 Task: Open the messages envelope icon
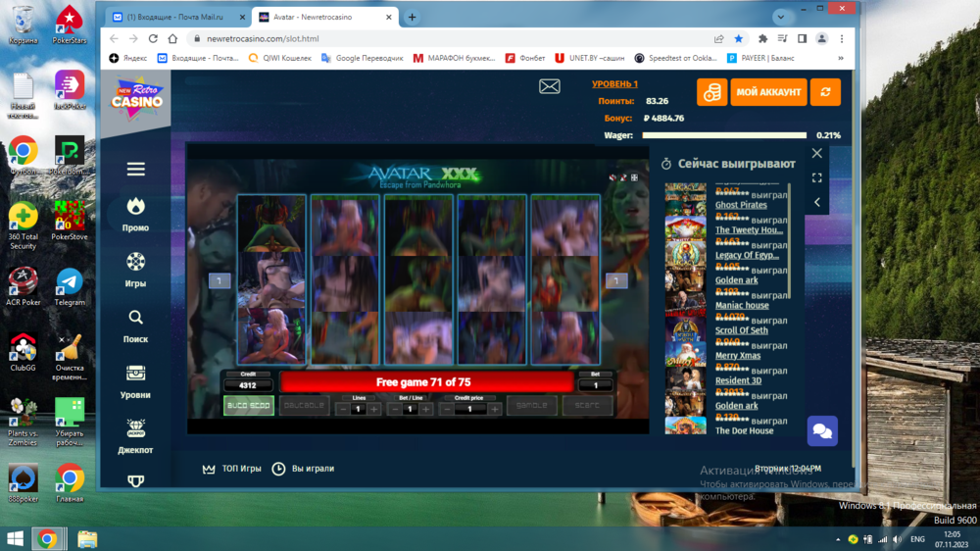(x=550, y=87)
